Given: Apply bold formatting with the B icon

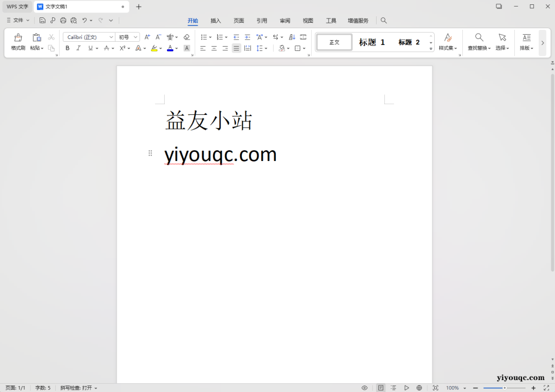Looking at the screenshot, I should 67,48.
